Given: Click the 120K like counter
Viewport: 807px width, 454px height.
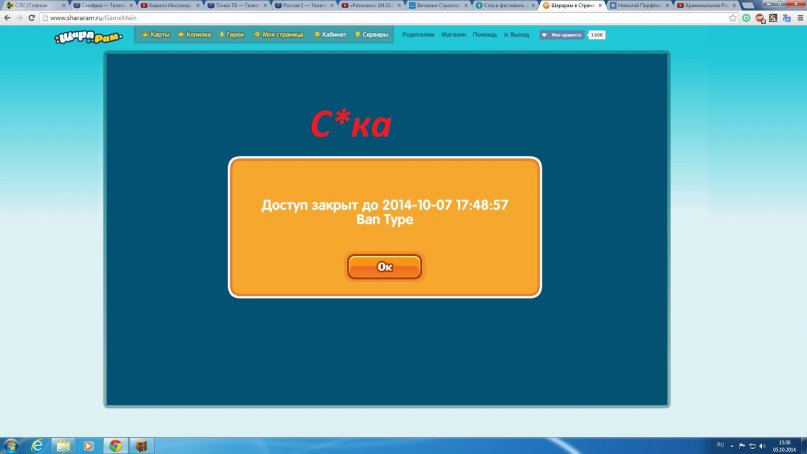Looking at the screenshot, I should coord(597,35).
